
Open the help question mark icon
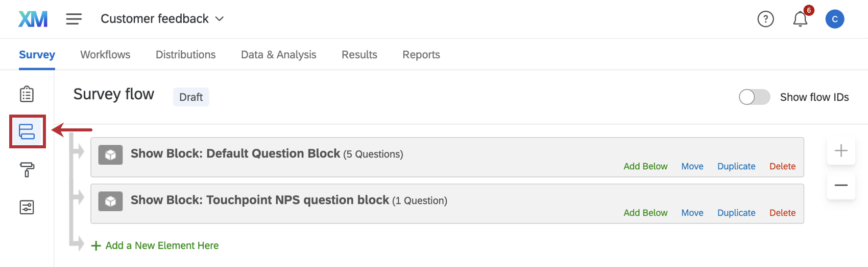765,19
